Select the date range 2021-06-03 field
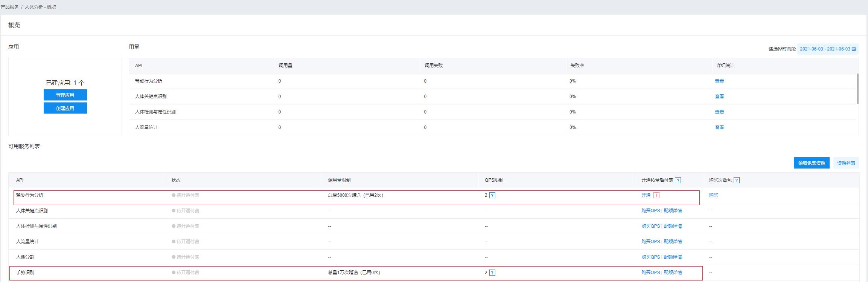The image size is (868, 282). point(828,49)
